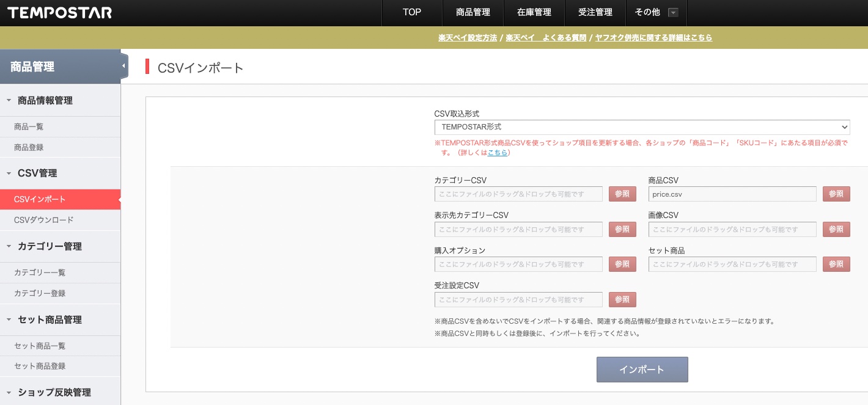This screenshot has width=868, height=405.
Task: Go to 在庫管理 in top navigation
Action: [x=534, y=13]
